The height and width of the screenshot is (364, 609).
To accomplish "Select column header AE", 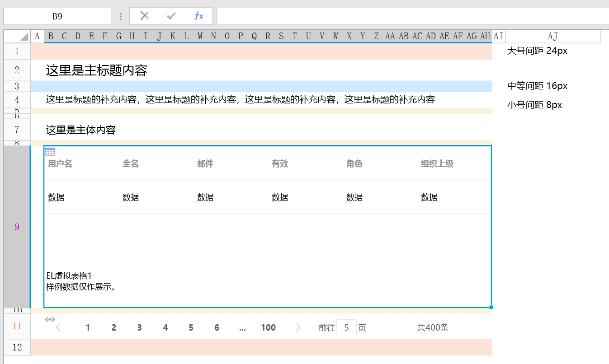I will click(x=444, y=36).
